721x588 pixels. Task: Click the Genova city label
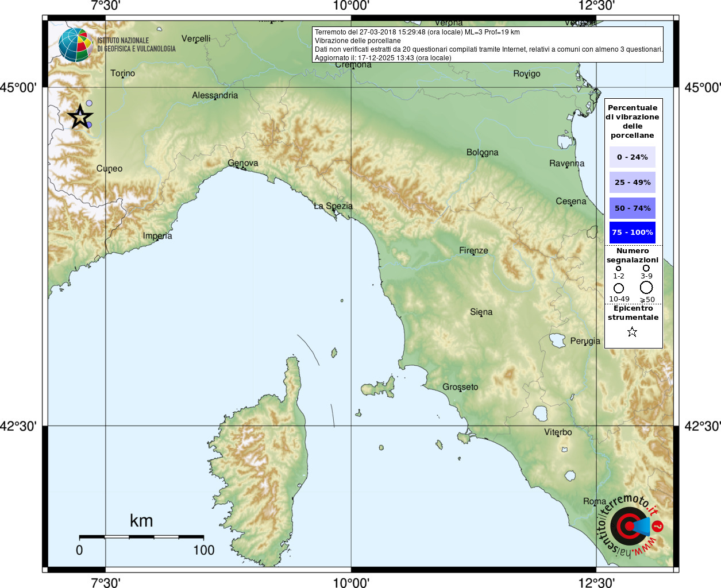pyautogui.click(x=243, y=163)
